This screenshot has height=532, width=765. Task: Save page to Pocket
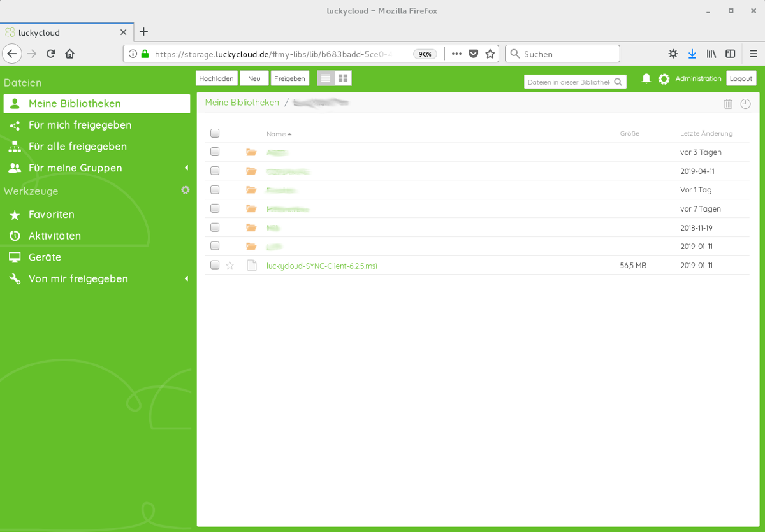click(474, 54)
